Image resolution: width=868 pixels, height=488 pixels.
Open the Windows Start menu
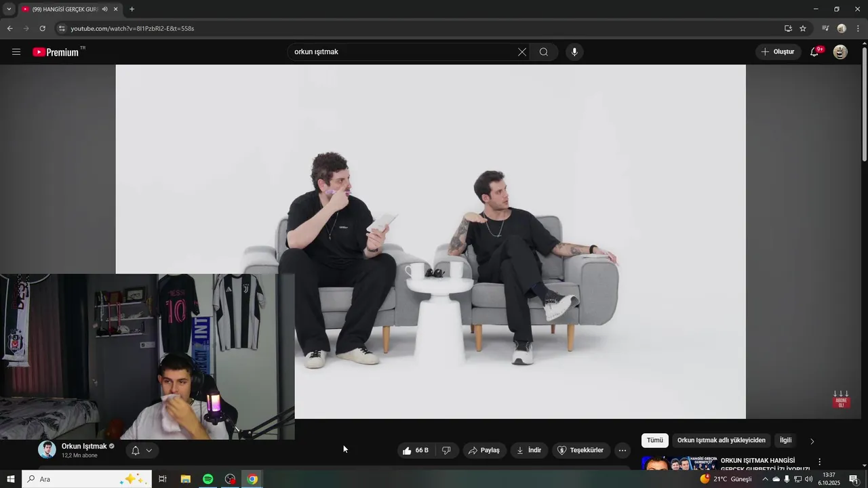pos(10,479)
